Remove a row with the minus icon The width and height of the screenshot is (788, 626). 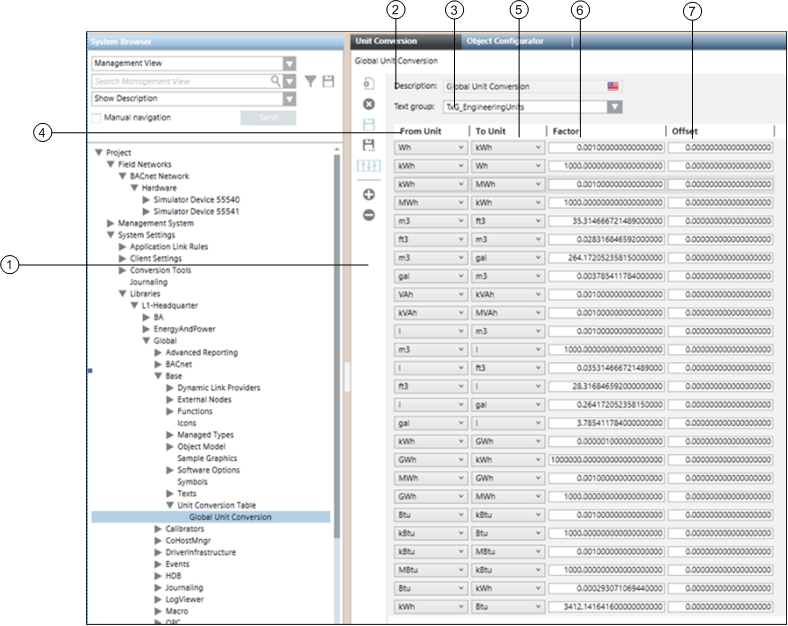click(x=368, y=215)
